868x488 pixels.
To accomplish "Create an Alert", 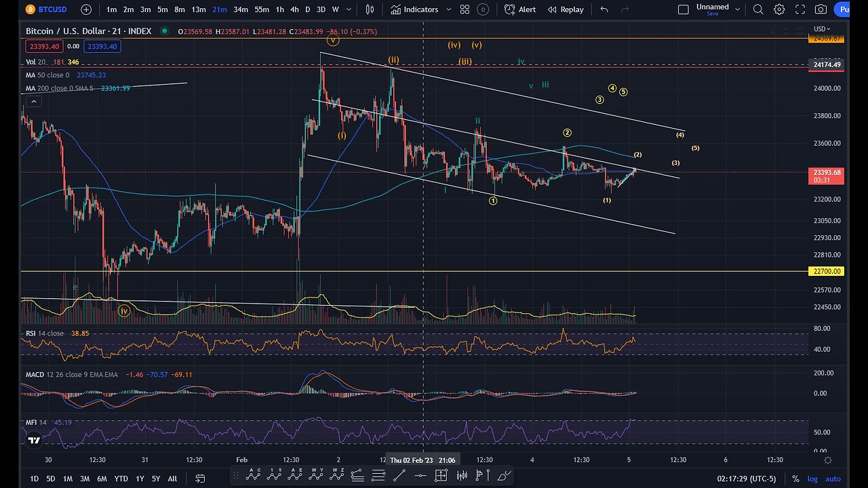I will pyautogui.click(x=520, y=9).
